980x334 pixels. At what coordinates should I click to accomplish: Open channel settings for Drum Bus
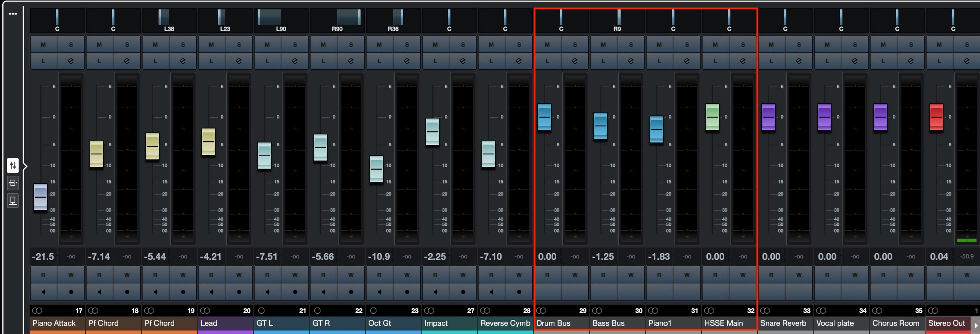[x=575, y=61]
